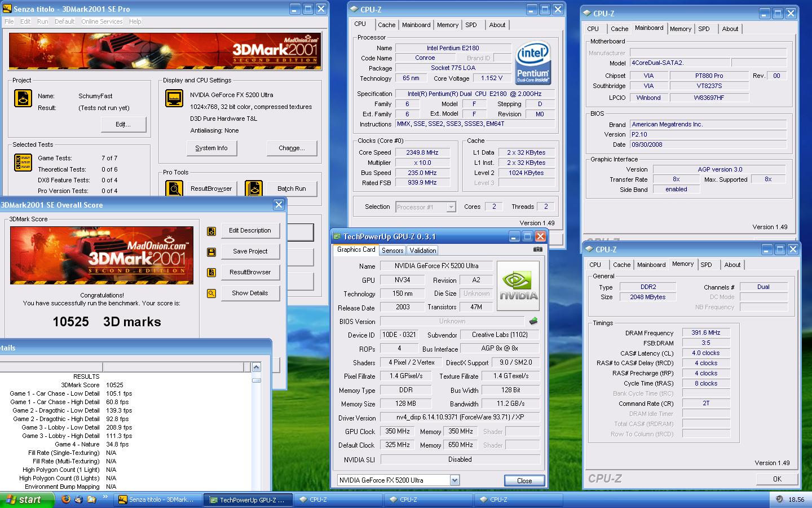Click the score text 10525 3D marks
812x508 pixels.
(107, 322)
